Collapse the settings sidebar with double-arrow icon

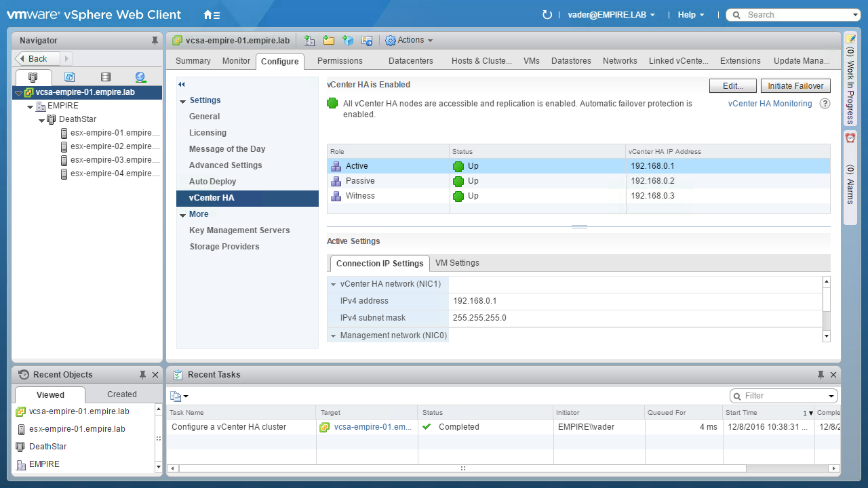(x=182, y=85)
